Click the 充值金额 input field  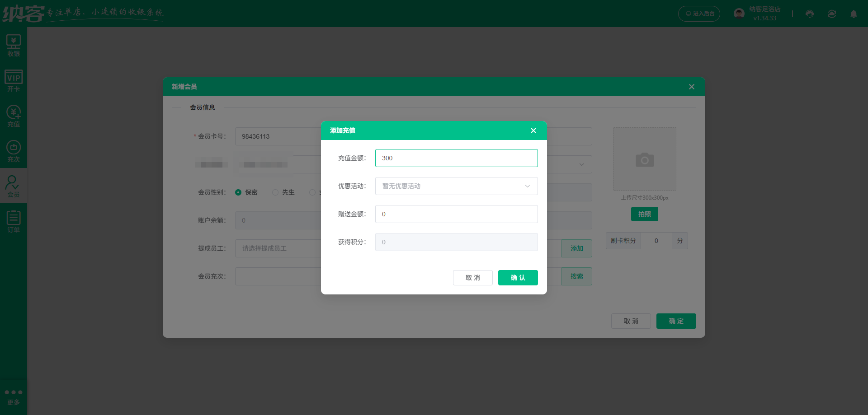coord(456,158)
